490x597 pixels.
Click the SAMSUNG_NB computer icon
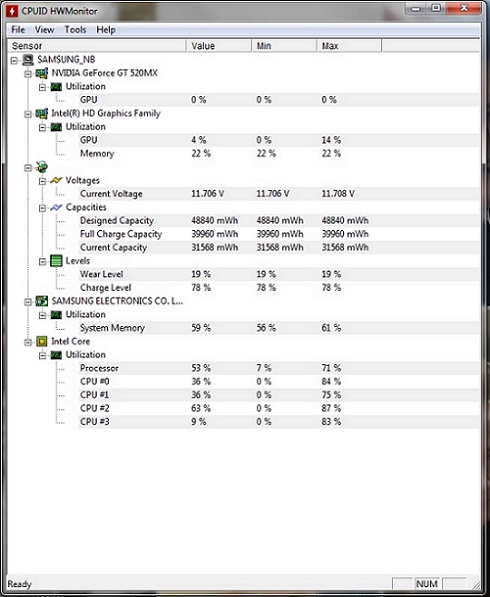pyautogui.click(x=27, y=60)
